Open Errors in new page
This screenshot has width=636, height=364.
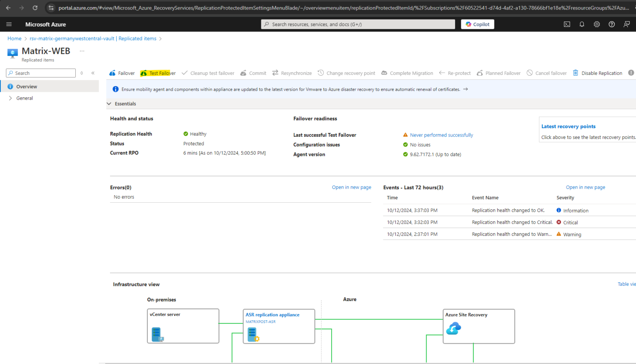(x=351, y=187)
